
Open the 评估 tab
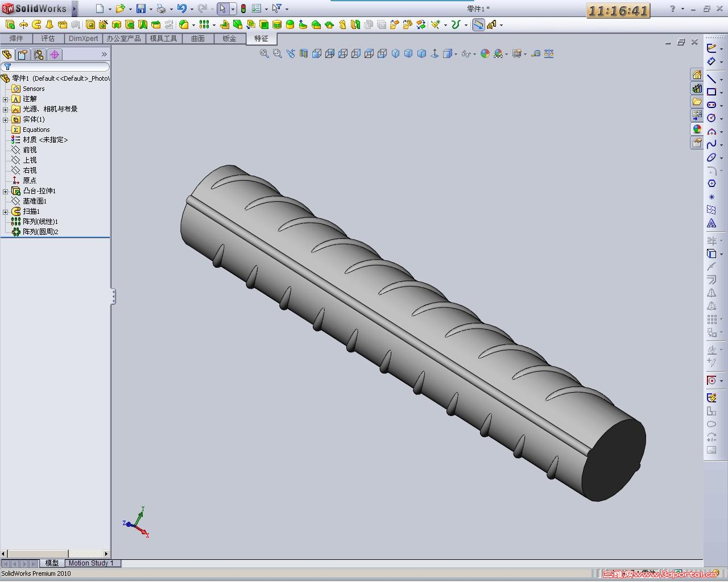48,39
